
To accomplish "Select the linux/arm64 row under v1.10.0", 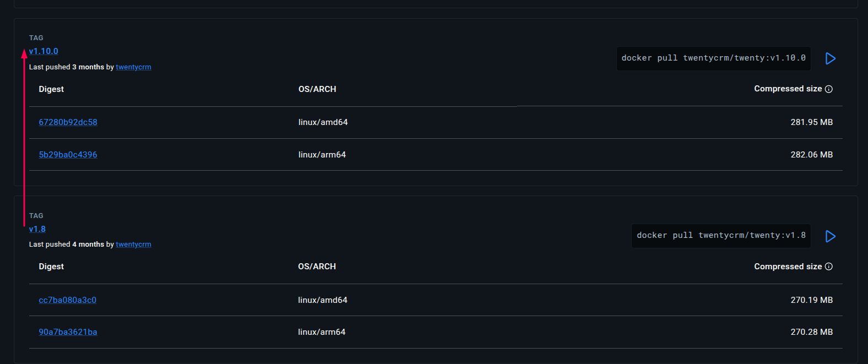I will point(322,155).
